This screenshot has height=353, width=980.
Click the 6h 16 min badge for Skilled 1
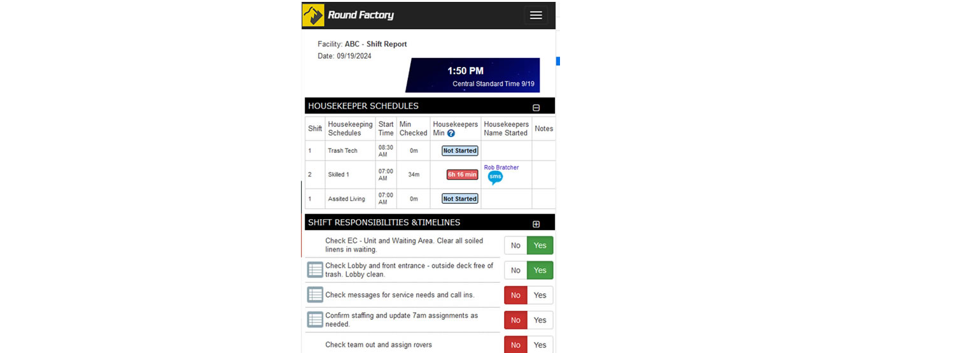tap(462, 175)
